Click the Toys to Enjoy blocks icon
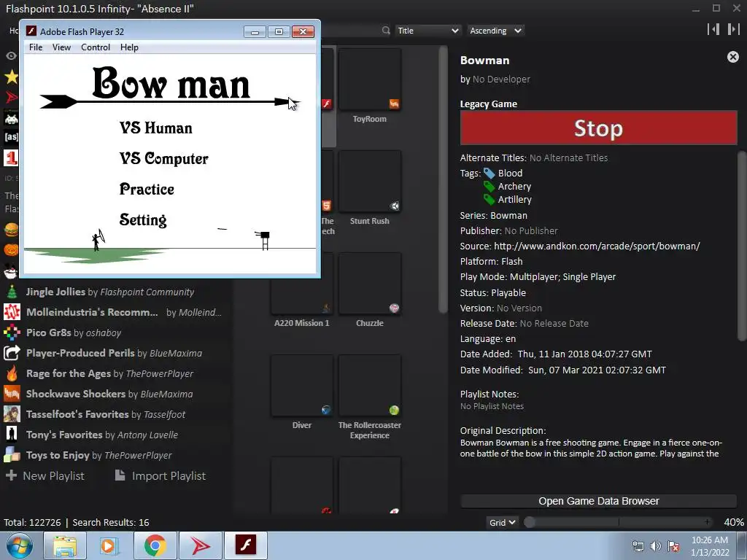 (x=12, y=455)
